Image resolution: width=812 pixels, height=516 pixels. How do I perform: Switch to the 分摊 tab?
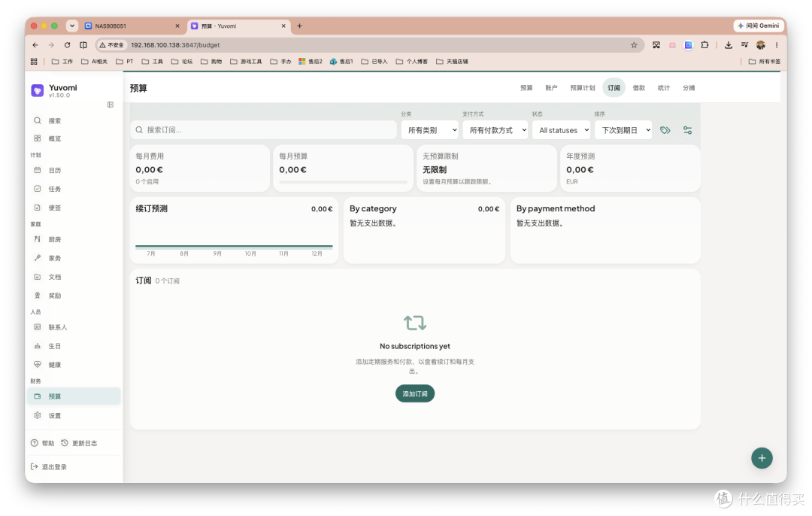(x=688, y=88)
